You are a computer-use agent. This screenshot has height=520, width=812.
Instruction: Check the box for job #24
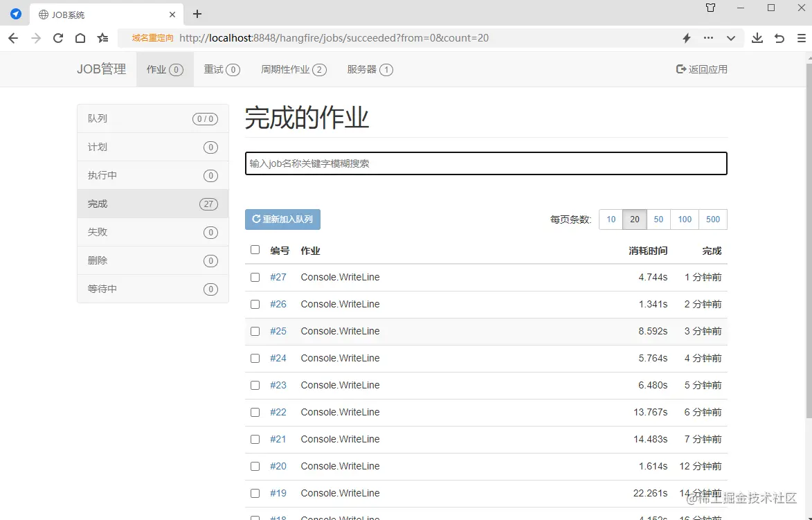point(255,358)
